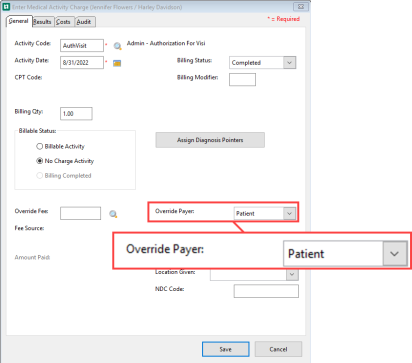412x363 pixels.
Task: Click the 'CPT Code:' label
Action: pos(28,77)
